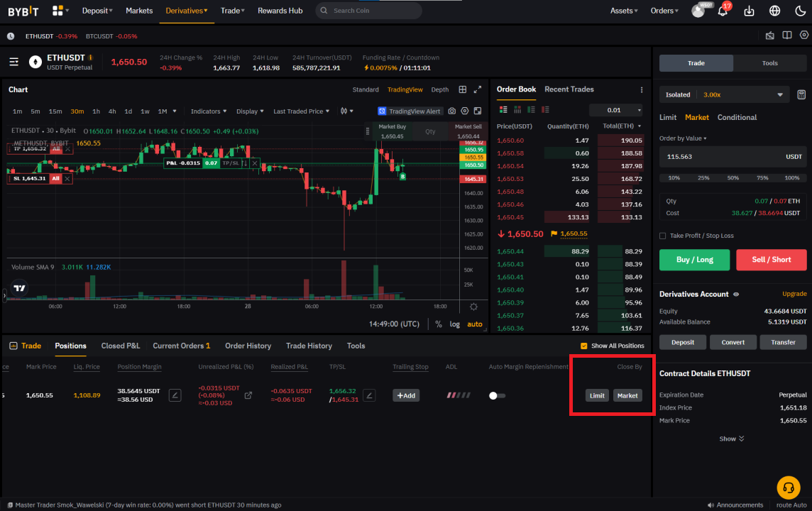The image size is (812, 511).
Task: Select Conditional order type tab
Action: [x=737, y=118]
